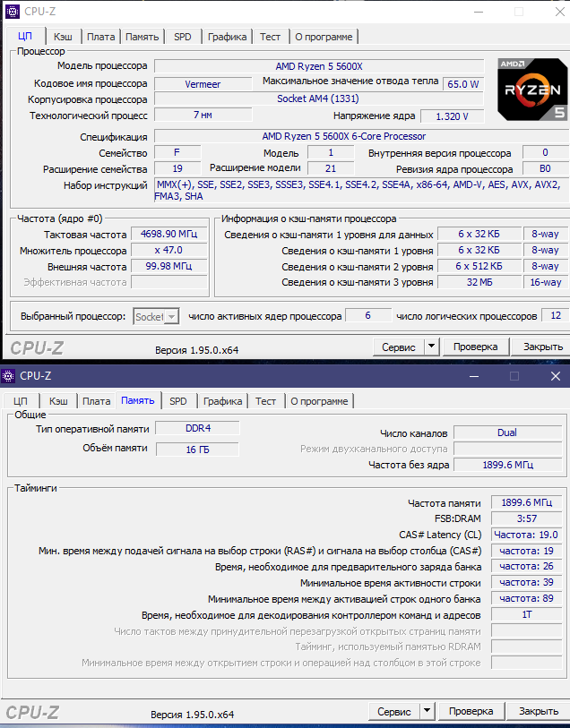Click the Закрыть button in the upper window
570x728 pixels.
pos(542,347)
